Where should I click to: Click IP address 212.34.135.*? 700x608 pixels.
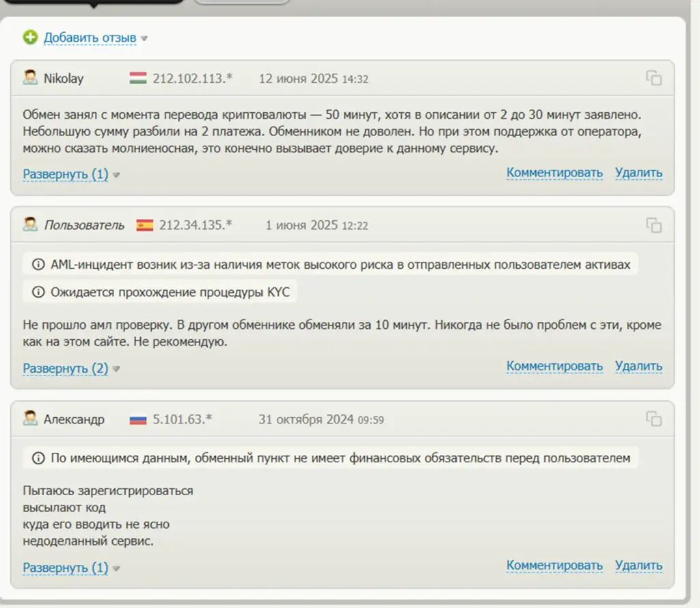[x=196, y=225]
